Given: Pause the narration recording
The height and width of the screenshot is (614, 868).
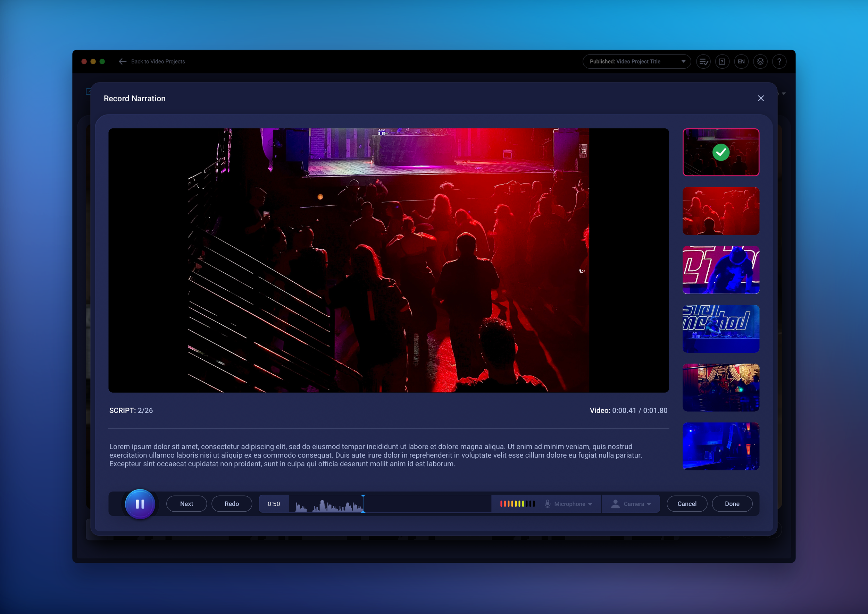Looking at the screenshot, I should point(140,504).
